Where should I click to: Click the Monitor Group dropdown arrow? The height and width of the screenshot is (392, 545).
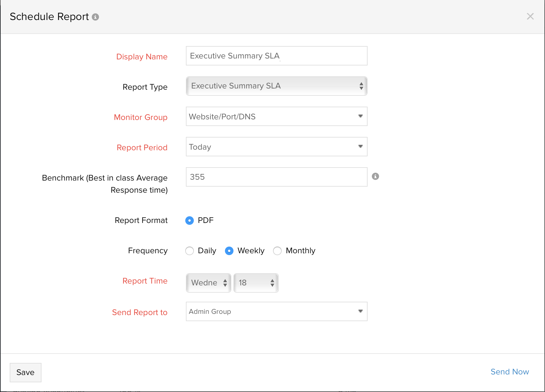click(360, 116)
